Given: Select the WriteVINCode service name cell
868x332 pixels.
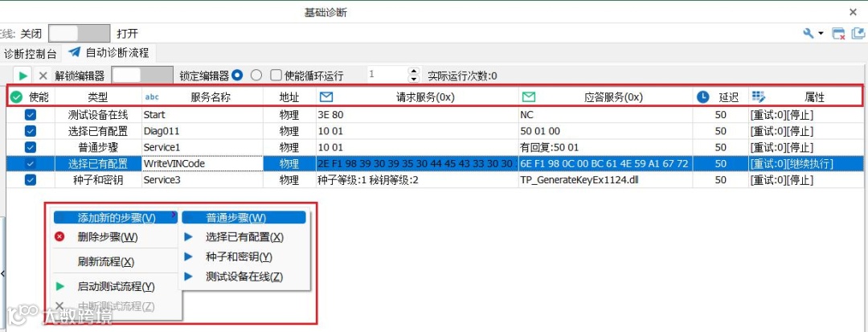Looking at the screenshot, I should coord(202,164).
